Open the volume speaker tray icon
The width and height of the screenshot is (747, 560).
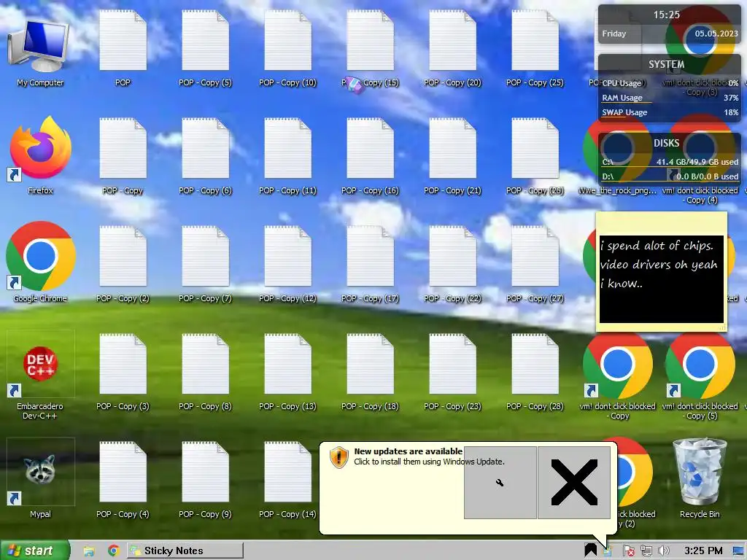663,551
